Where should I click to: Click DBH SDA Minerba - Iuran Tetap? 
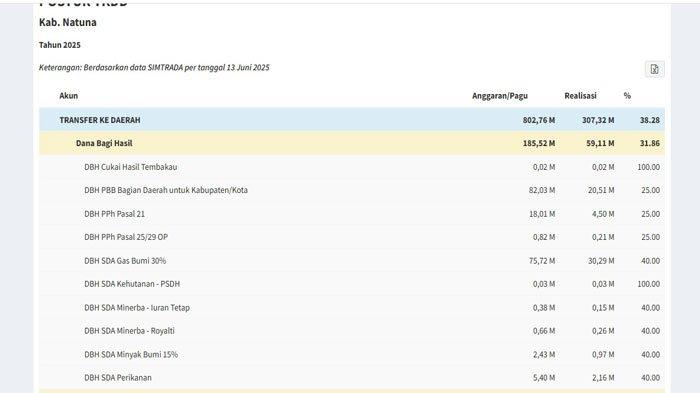tap(137, 308)
